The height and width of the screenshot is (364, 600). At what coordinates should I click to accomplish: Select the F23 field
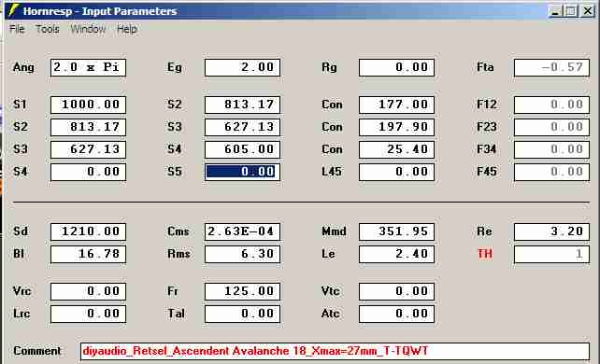[x=551, y=127]
